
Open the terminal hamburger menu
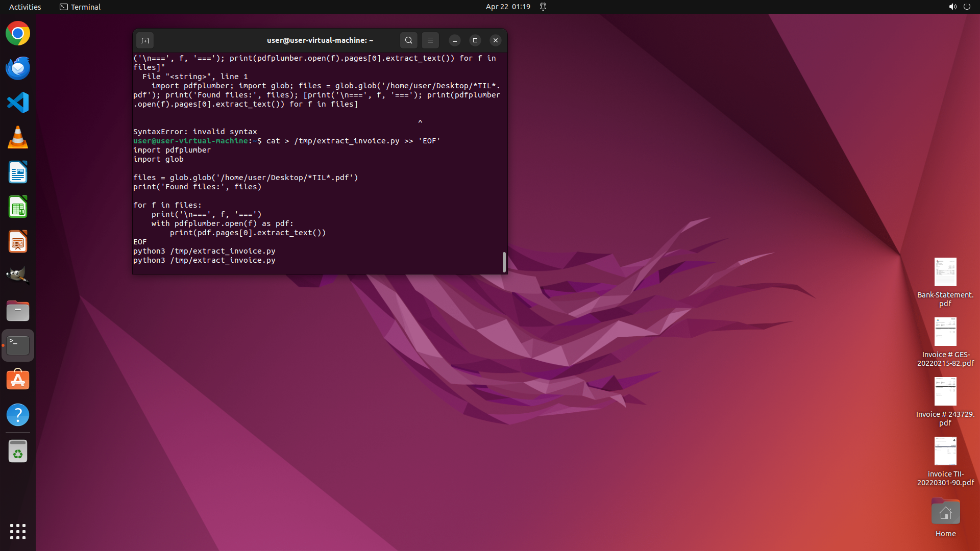point(430,40)
